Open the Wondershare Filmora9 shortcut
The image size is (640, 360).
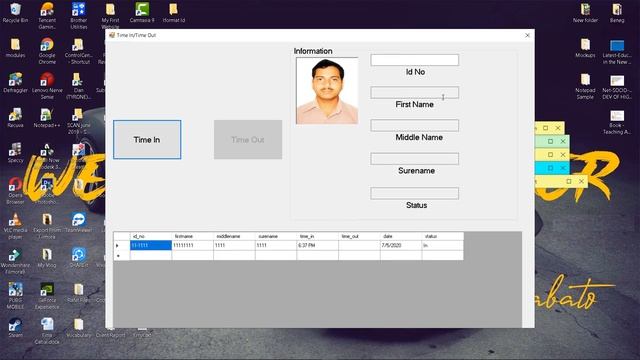pyautogui.click(x=16, y=261)
